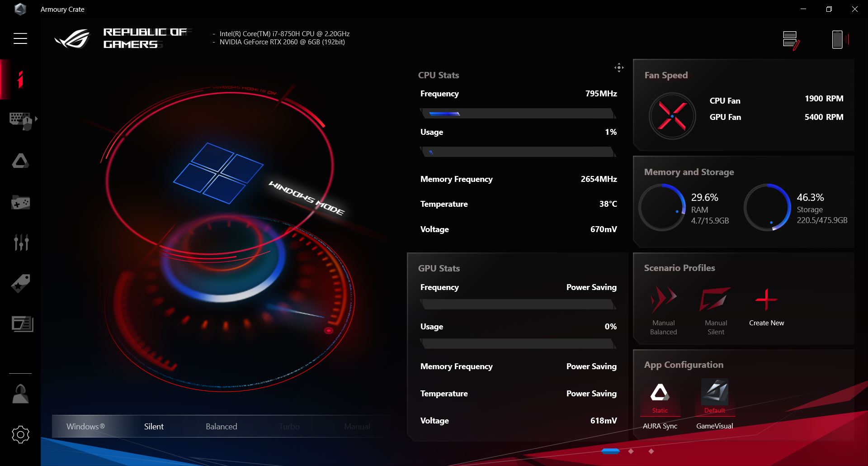Go to the third dashboard page indicator

[x=651, y=451]
